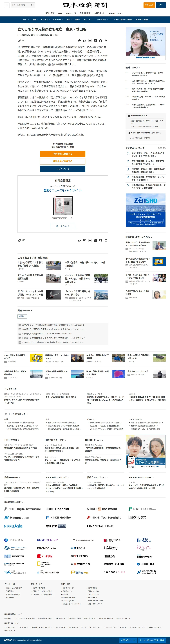Open the アクセスランキング section heading
The image size is (170, 644).
click(136, 148)
